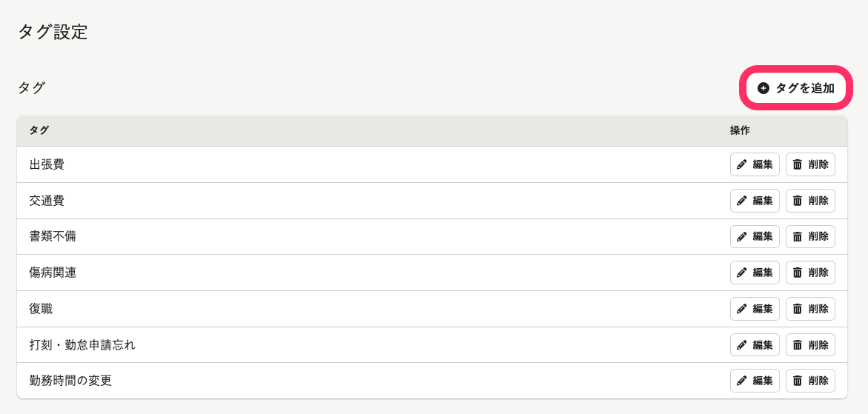This screenshot has height=414, width=868.
Task: Edit the 勤務時間の変更 tag
Action: point(755,381)
